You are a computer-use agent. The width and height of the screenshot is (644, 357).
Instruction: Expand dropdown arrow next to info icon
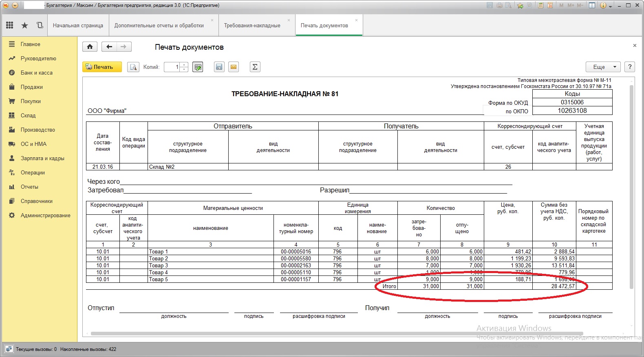click(x=611, y=7)
